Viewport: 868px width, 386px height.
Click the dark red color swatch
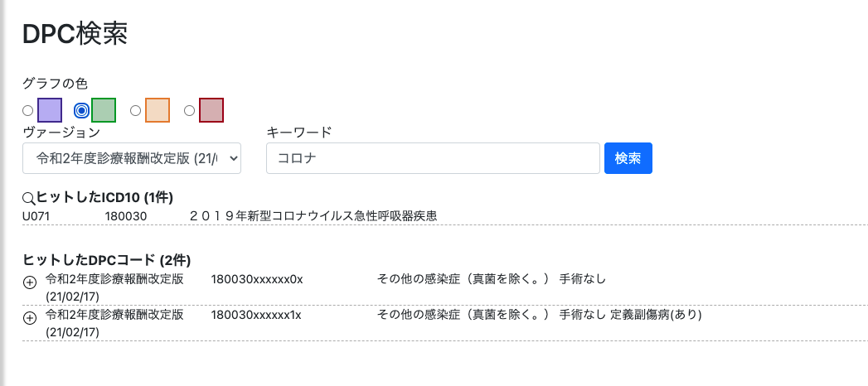point(211,110)
